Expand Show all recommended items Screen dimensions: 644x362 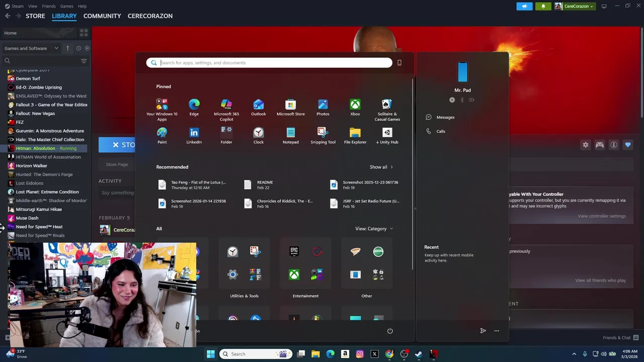[381, 167]
